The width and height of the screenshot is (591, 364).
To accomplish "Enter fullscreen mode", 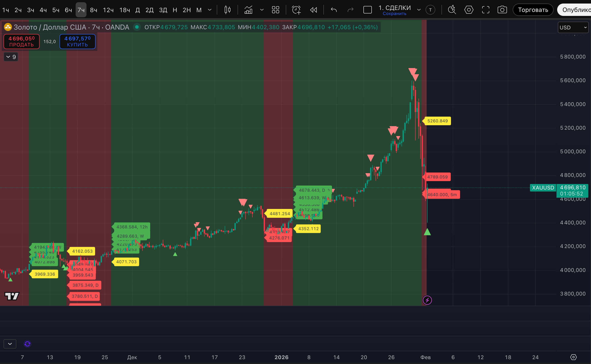I will pyautogui.click(x=485, y=10).
